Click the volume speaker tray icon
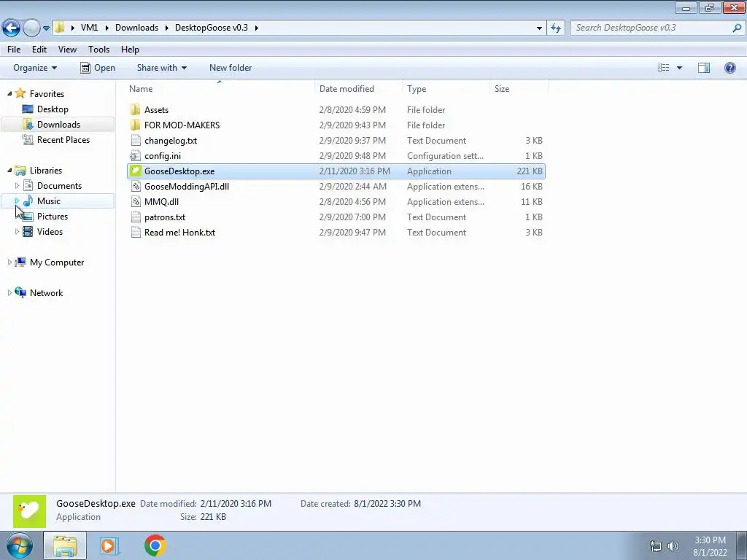747x560 pixels. [673, 546]
